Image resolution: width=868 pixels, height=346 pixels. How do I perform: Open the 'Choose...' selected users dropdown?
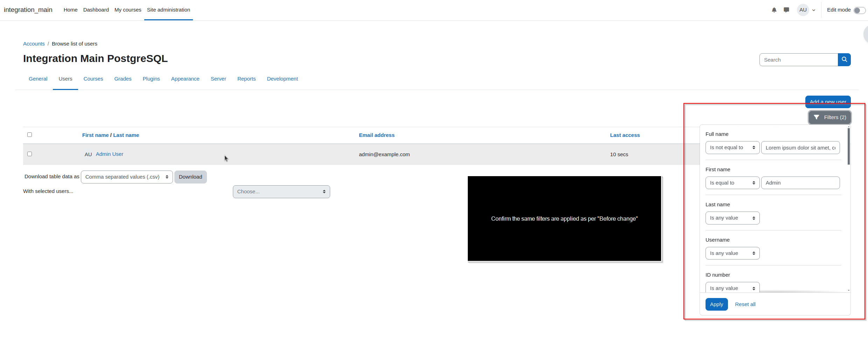click(x=282, y=192)
